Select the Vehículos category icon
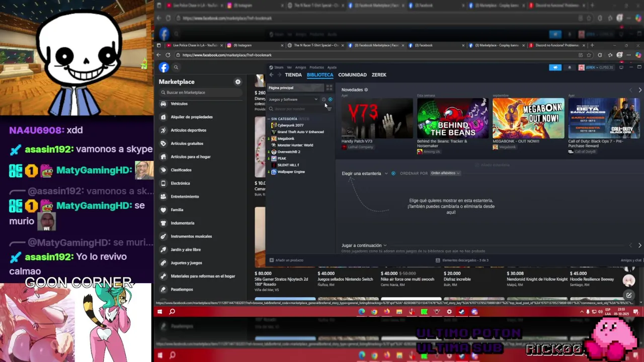Image resolution: width=644 pixels, height=362 pixels. [x=163, y=104]
